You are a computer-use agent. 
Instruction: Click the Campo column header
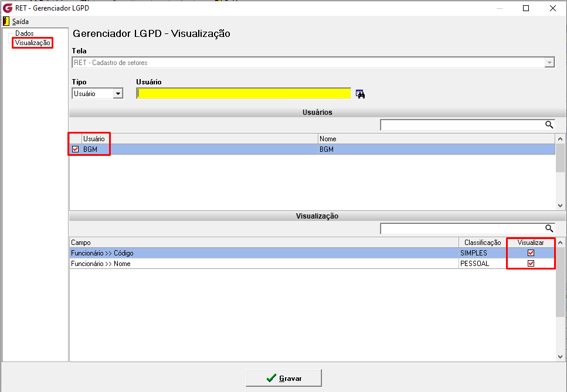point(264,243)
